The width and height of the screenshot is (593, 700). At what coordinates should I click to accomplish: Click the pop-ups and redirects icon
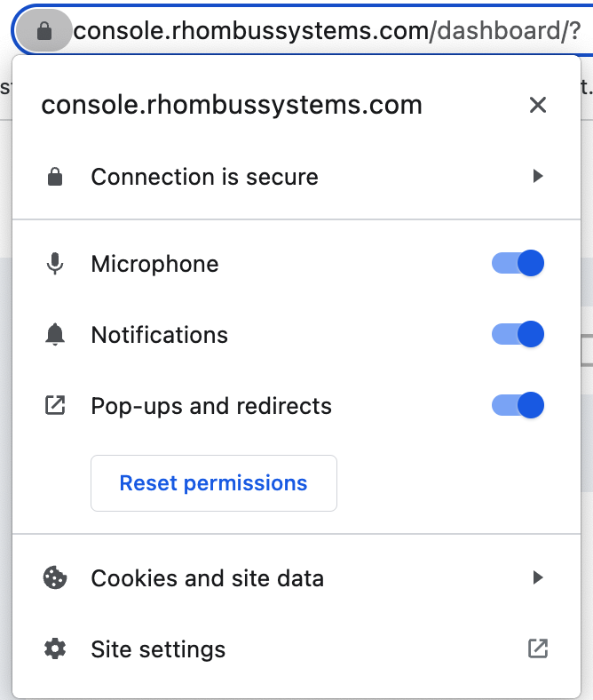[x=55, y=405]
